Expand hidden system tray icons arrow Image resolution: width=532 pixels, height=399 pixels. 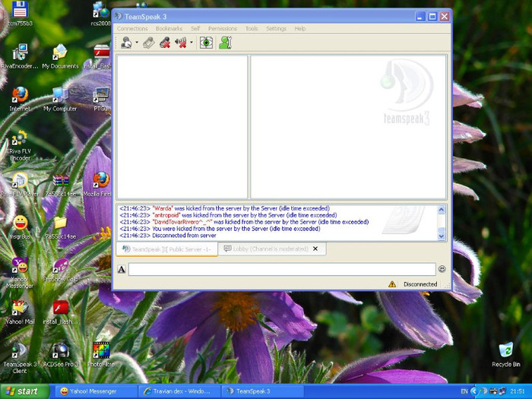474,391
